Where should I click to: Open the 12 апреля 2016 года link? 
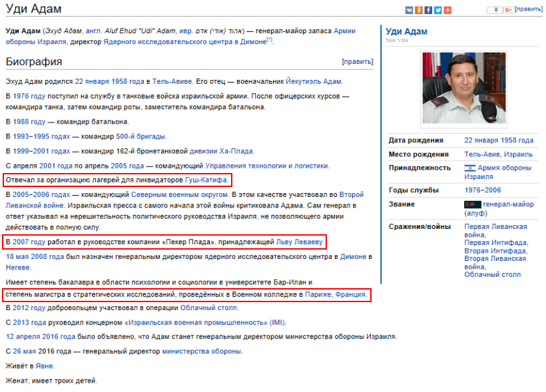coord(41,337)
